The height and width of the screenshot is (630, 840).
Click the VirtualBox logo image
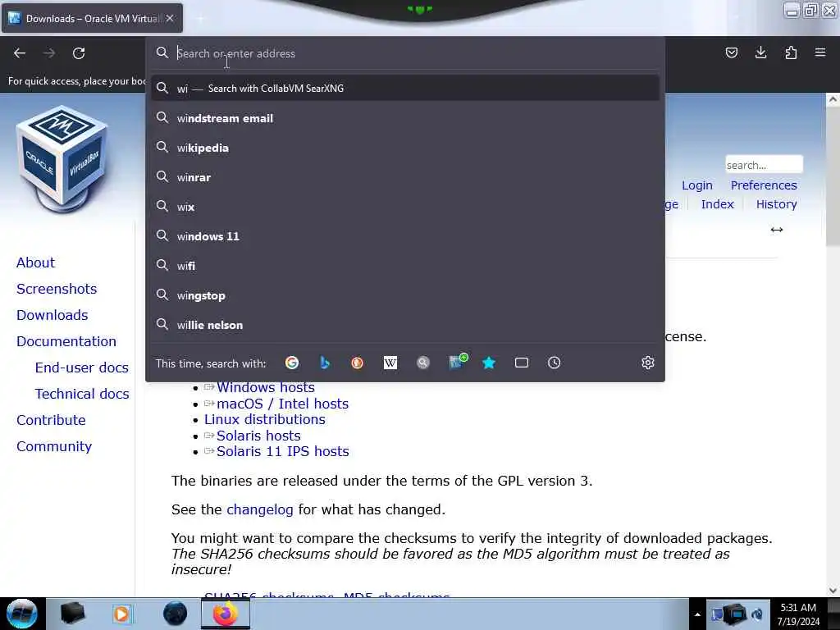click(62, 160)
